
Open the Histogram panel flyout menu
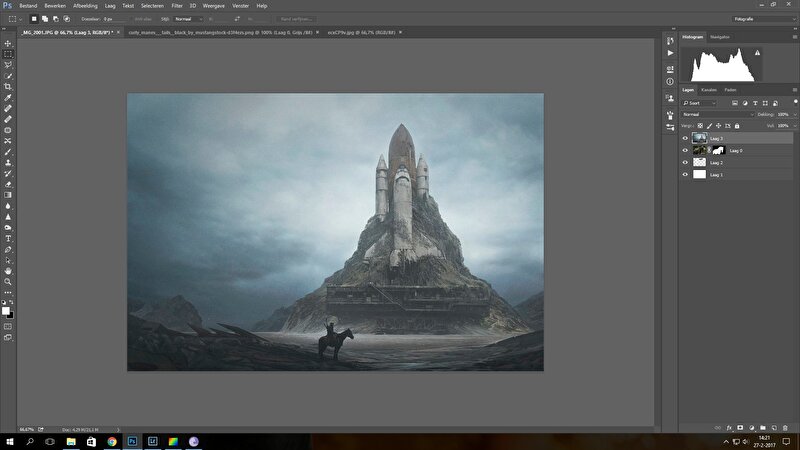click(x=794, y=37)
